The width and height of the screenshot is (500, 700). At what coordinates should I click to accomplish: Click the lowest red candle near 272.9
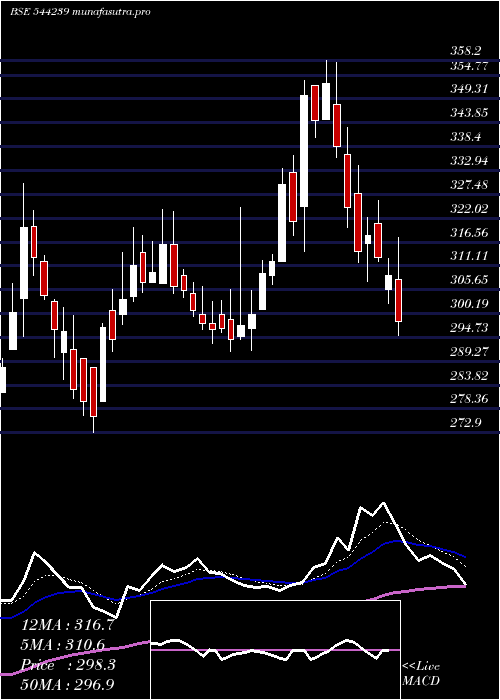point(93,392)
